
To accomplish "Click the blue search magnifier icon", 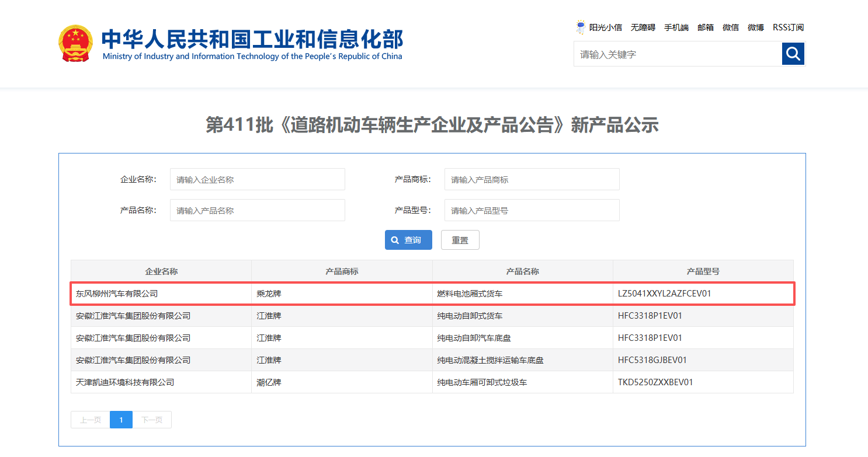I will (x=793, y=54).
